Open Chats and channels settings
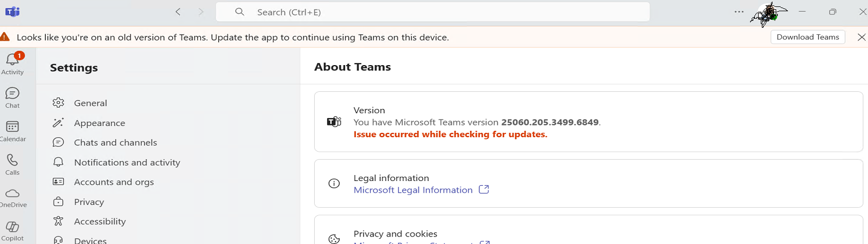 click(115, 143)
